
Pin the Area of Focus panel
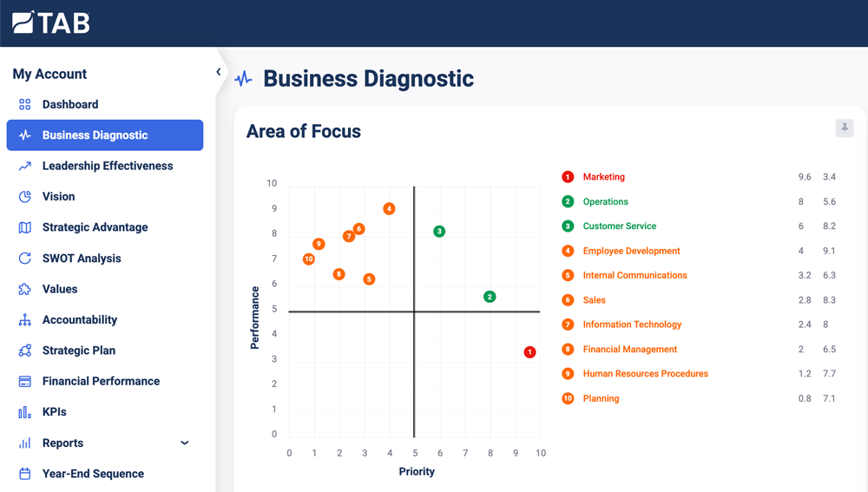(x=845, y=128)
